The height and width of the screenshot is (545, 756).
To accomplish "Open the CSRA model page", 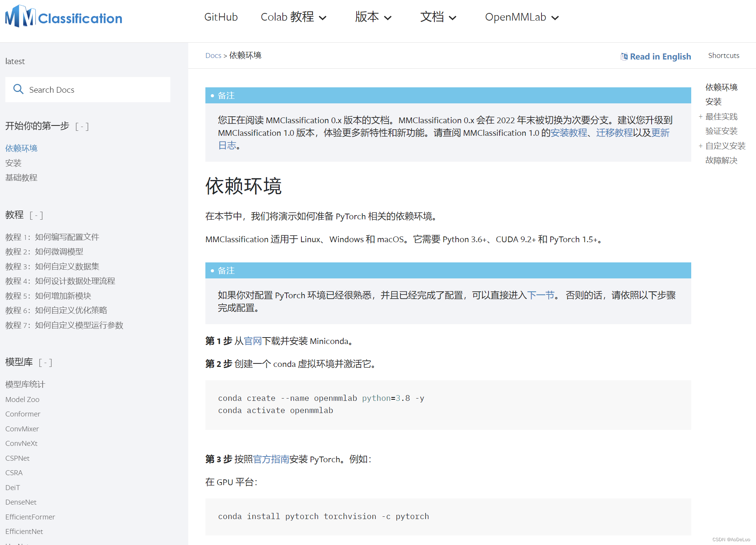I will [14, 473].
